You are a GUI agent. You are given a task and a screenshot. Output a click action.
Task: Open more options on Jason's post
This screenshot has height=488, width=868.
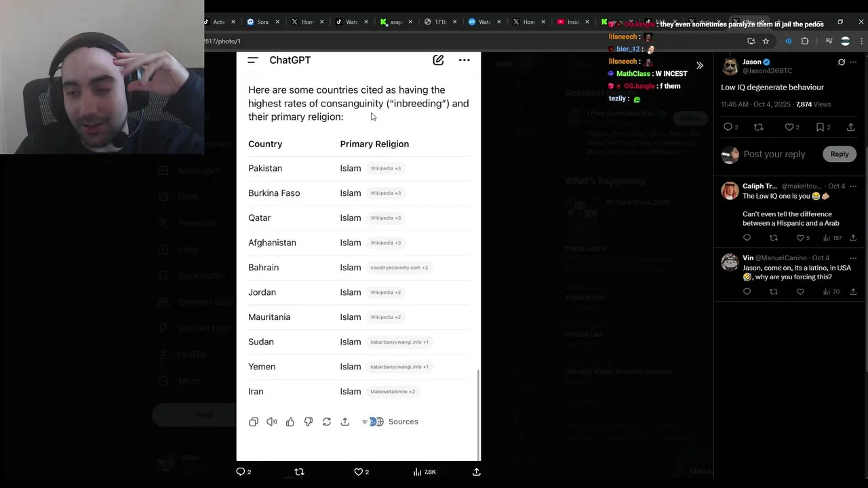[x=853, y=62]
